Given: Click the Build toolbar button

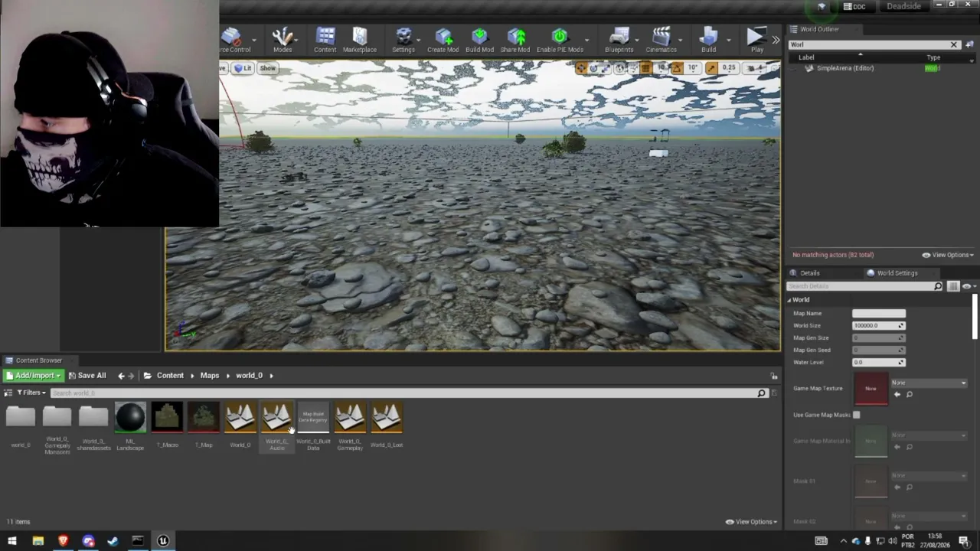Looking at the screenshot, I should [x=708, y=40].
